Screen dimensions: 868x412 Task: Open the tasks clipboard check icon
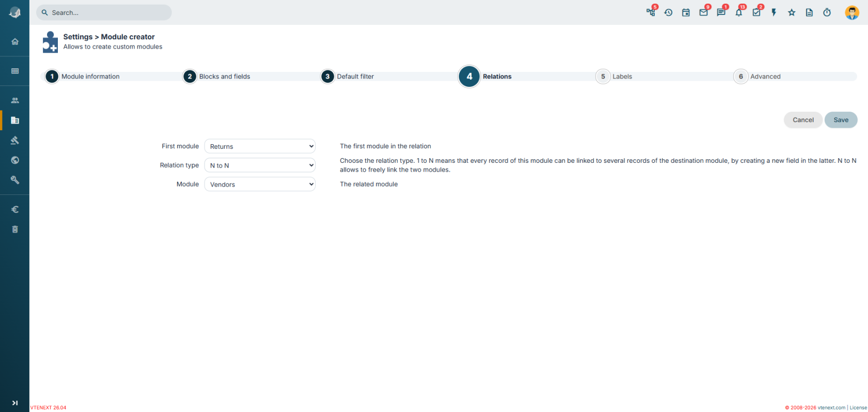[756, 12]
